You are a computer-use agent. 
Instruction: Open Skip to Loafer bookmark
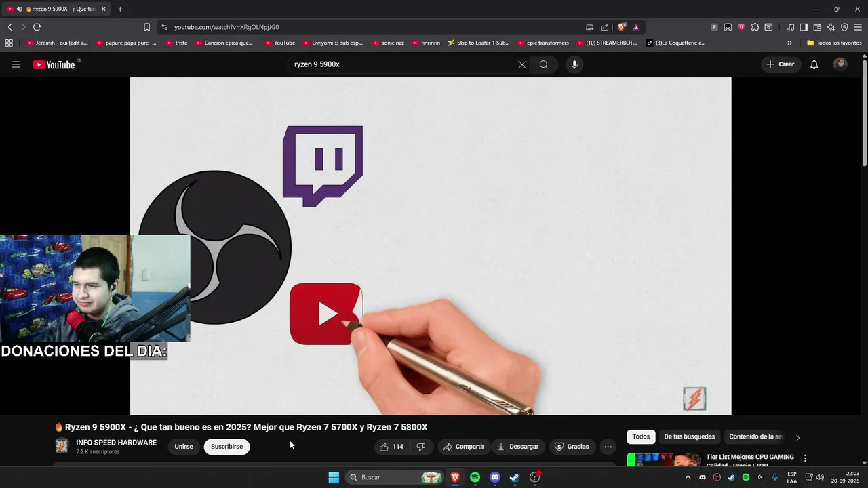tap(479, 43)
